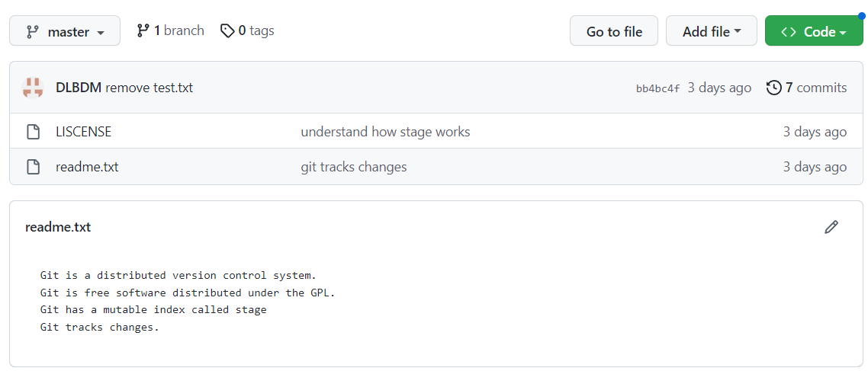View the 7 commits history
Image resolution: width=868 pixels, height=371 pixels.
pyautogui.click(x=815, y=88)
